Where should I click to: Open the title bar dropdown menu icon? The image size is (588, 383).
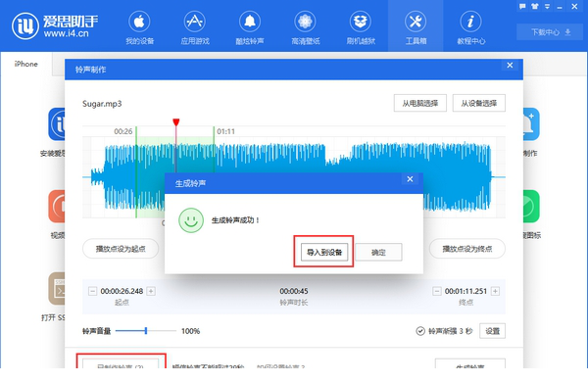coord(547,7)
